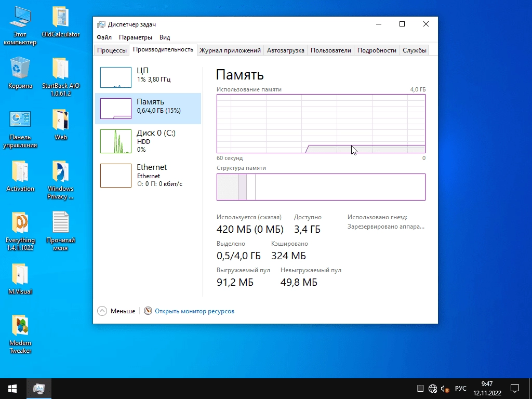532x399 pixels.
Task: Click the Windows Start button
Action: (13, 389)
